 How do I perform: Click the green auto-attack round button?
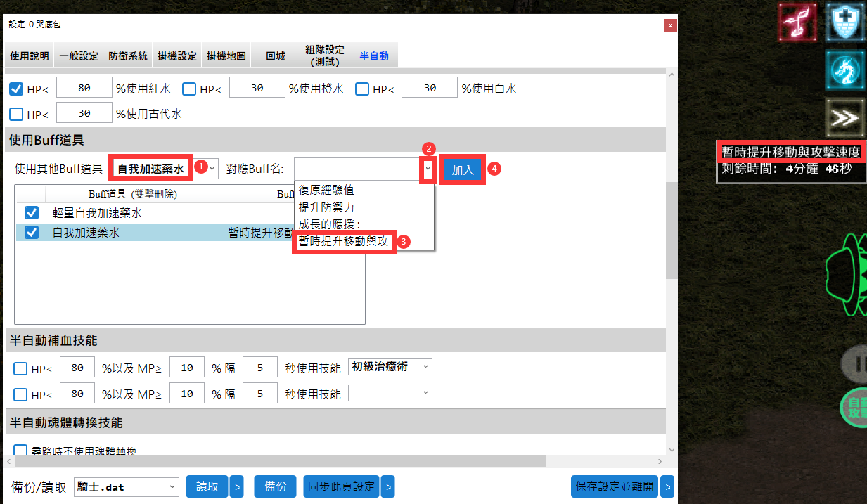pos(854,408)
